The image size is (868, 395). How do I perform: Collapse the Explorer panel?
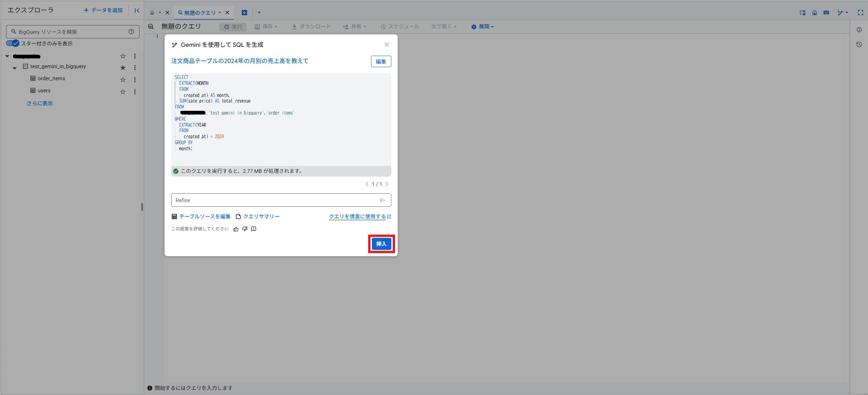(137, 10)
